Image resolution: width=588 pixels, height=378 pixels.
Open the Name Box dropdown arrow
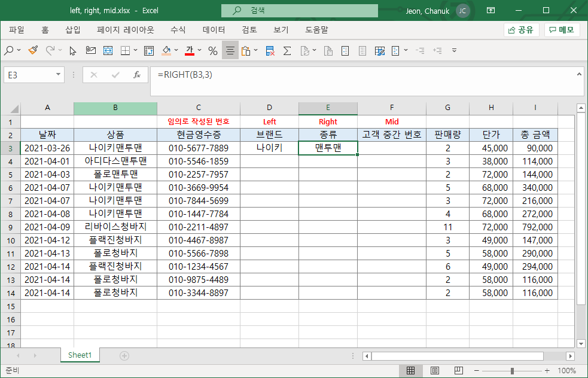58,75
